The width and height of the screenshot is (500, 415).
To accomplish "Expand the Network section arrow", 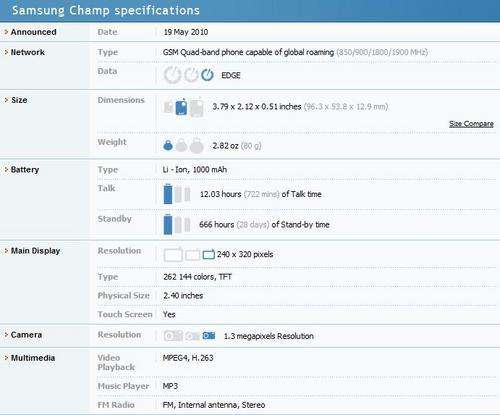I will (6, 52).
